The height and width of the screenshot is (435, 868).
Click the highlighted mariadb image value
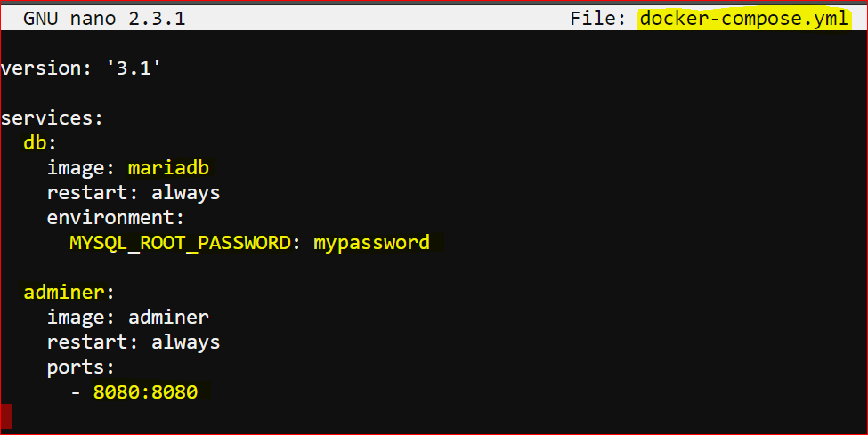pos(168,168)
